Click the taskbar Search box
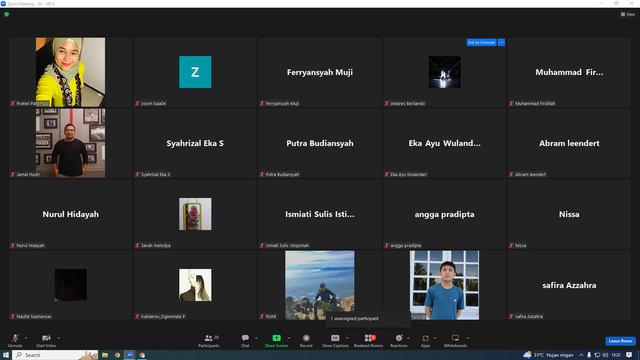The width and height of the screenshot is (640, 360). [56, 355]
